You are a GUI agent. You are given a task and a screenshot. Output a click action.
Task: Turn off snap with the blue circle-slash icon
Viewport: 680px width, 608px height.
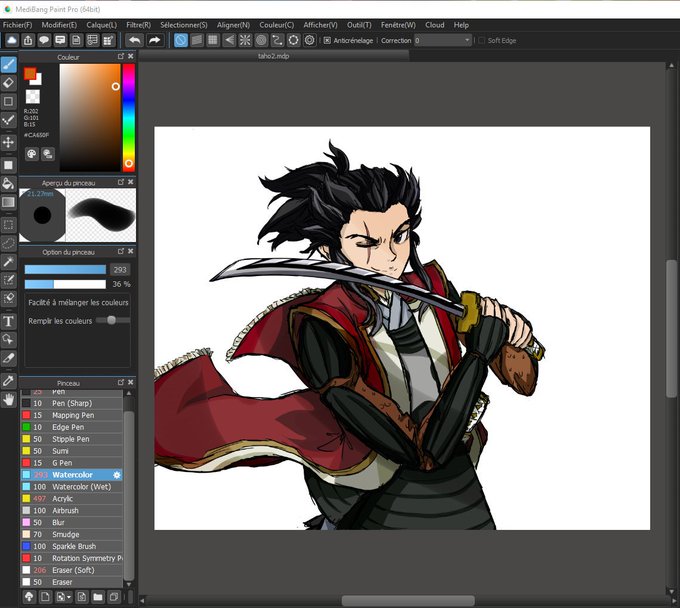(180, 40)
